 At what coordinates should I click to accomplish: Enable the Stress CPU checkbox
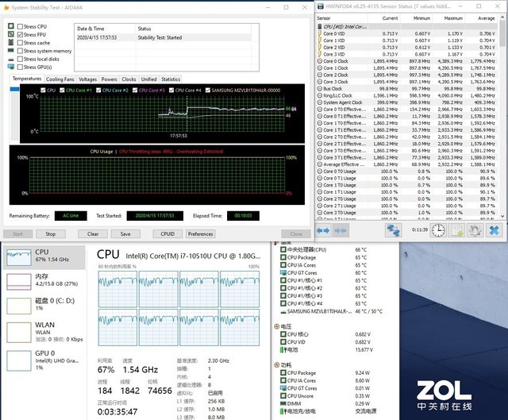tap(20, 26)
